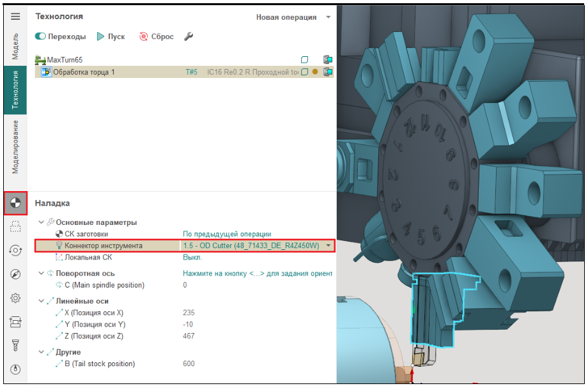Switch to the Моделирование tab
588x386 pixels.
click(16, 146)
